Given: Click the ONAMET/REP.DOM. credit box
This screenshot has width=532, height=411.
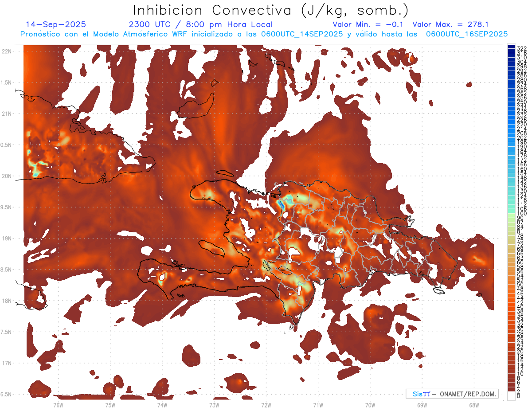Looking at the screenshot, I should 452,394.
